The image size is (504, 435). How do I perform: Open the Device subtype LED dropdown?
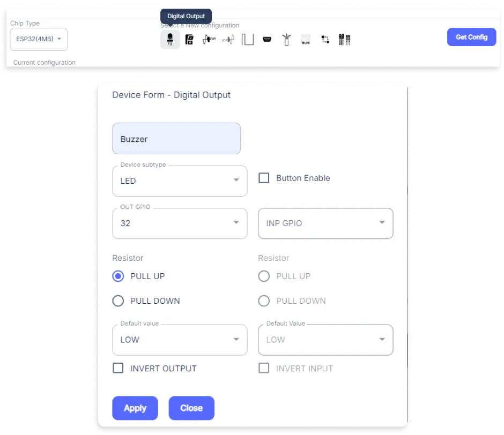pyautogui.click(x=180, y=181)
